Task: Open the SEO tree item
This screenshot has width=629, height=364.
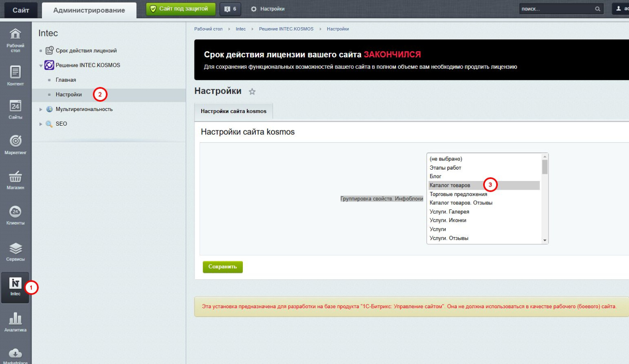Action: click(61, 124)
